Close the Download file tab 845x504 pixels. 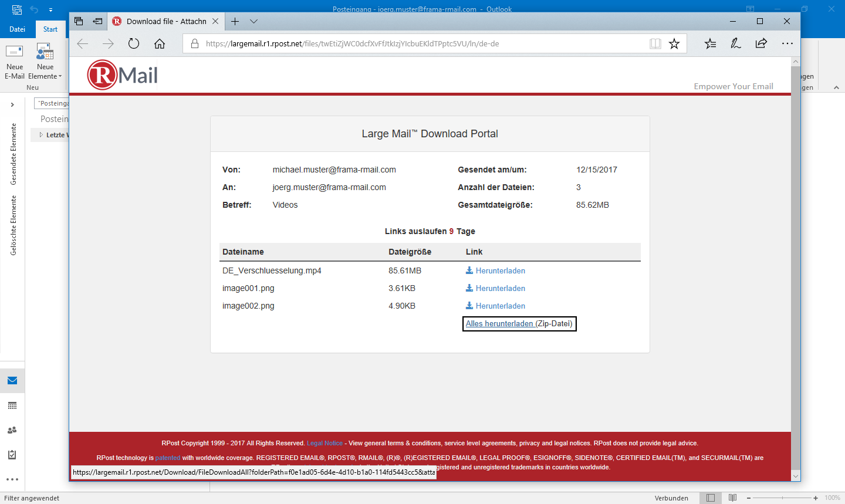click(x=215, y=21)
